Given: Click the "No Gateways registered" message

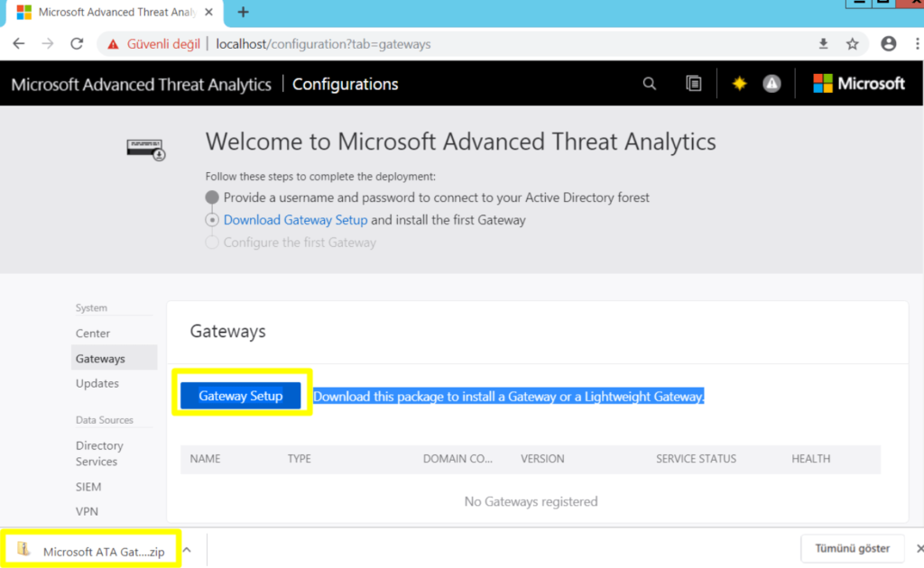Looking at the screenshot, I should click(531, 501).
